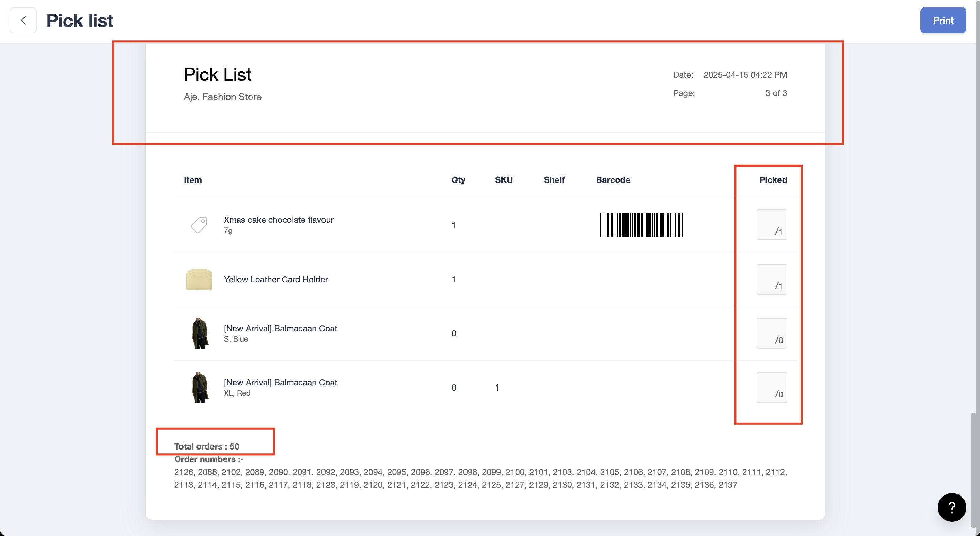
Task: Focus picked field for Xmas cake
Action: pos(772,225)
